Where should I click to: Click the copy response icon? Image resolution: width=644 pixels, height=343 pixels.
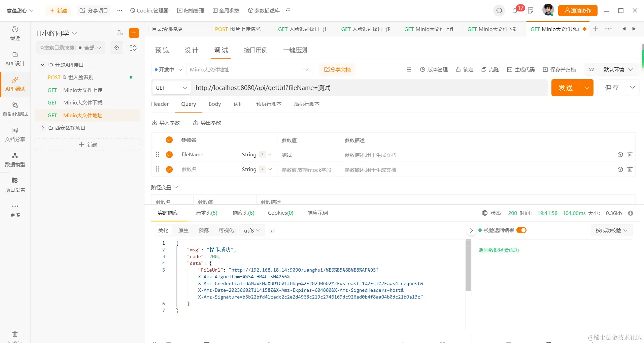click(x=272, y=230)
